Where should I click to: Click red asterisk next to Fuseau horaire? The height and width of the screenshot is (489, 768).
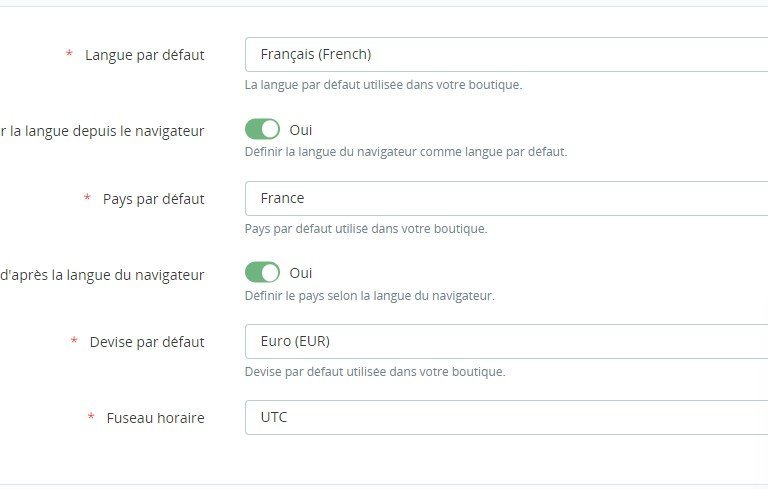coord(92,417)
